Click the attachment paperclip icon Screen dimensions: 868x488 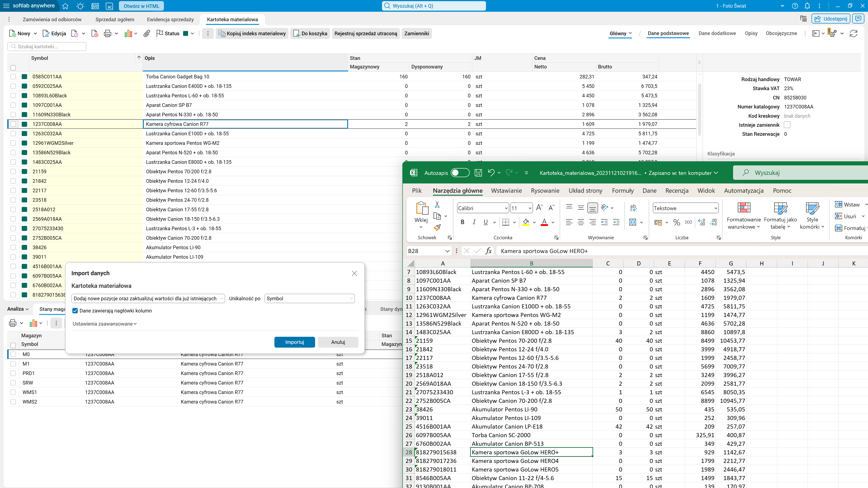click(x=146, y=33)
